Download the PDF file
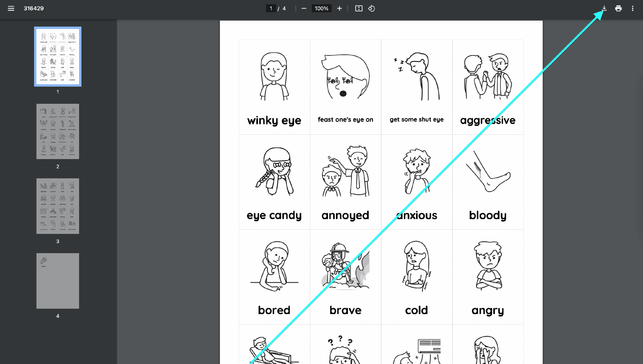This screenshot has height=364, width=643. click(x=604, y=9)
